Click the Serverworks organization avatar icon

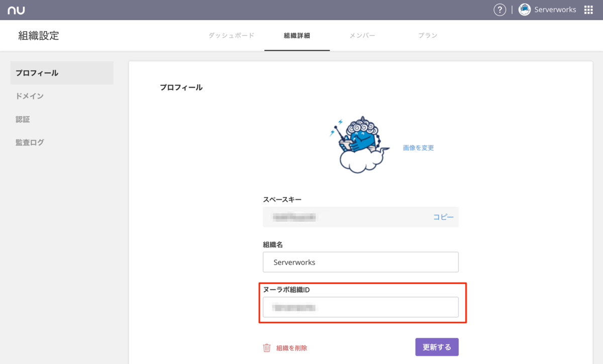point(524,9)
